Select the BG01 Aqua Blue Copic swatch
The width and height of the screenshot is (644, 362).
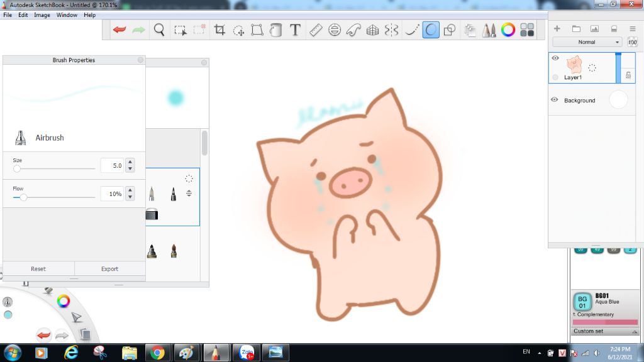pos(582,302)
